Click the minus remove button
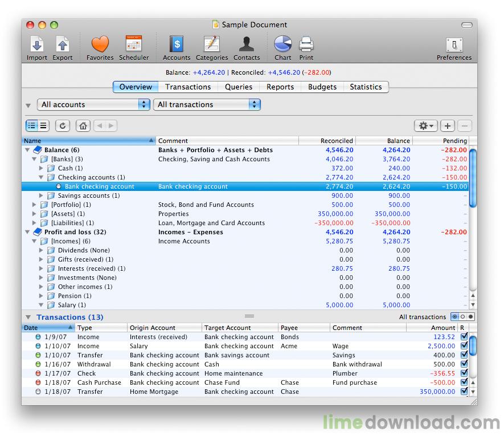The width and height of the screenshot is (504, 440). (465, 126)
